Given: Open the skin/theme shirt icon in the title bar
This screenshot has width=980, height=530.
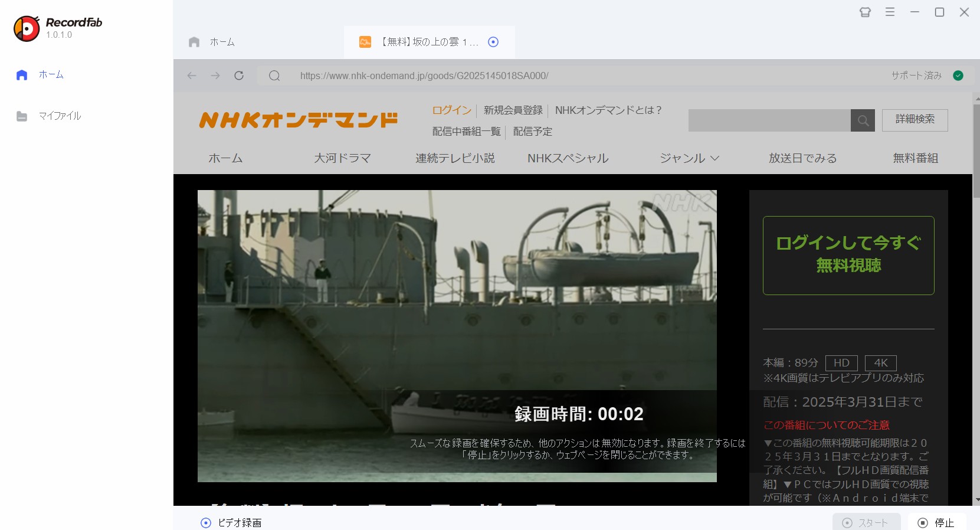Looking at the screenshot, I should (x=865, y=12).
